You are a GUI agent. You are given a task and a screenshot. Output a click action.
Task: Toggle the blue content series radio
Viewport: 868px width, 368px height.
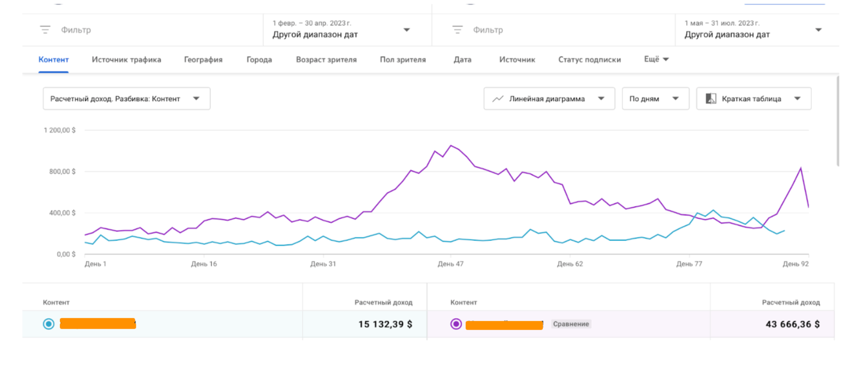click(49, 324)
